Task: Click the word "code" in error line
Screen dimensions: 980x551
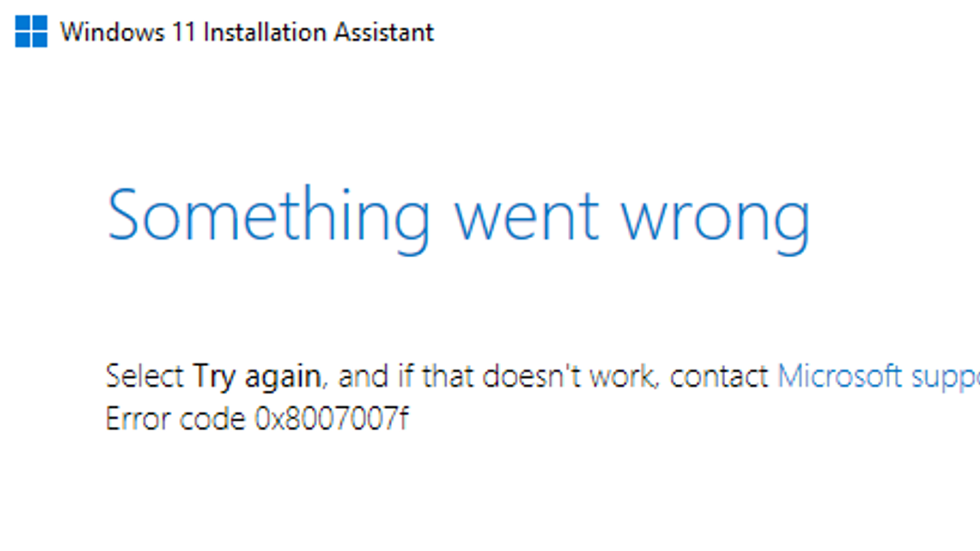Action: coord(211,419)
